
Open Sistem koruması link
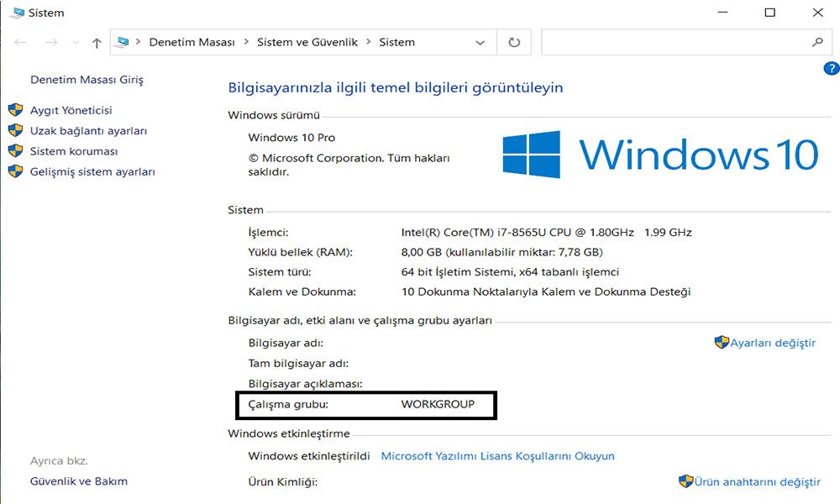click(74, 151)
